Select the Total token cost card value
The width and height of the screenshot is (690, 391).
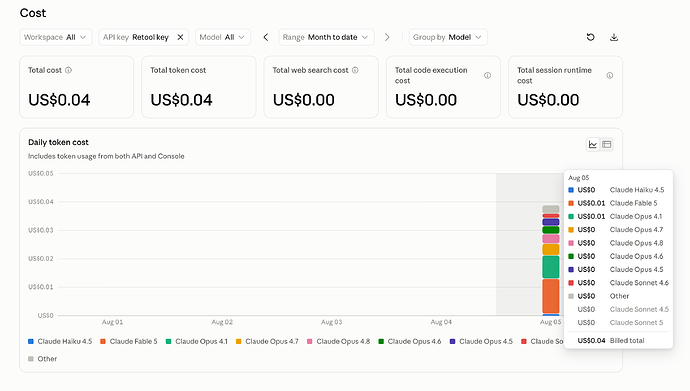click(x=181, y=100)
